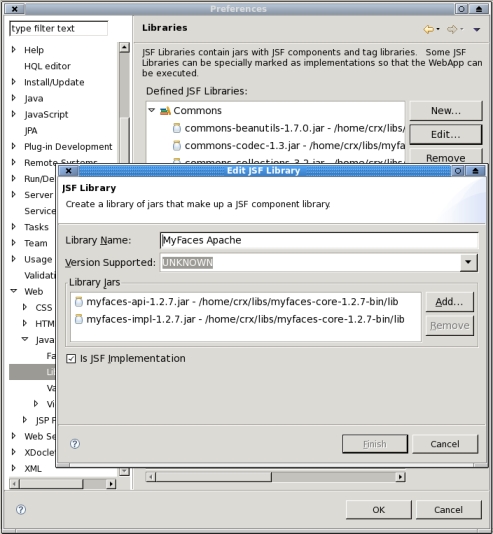Select HQL editor preference page
The width and height of the screenshot is (493, 534).
47,66
